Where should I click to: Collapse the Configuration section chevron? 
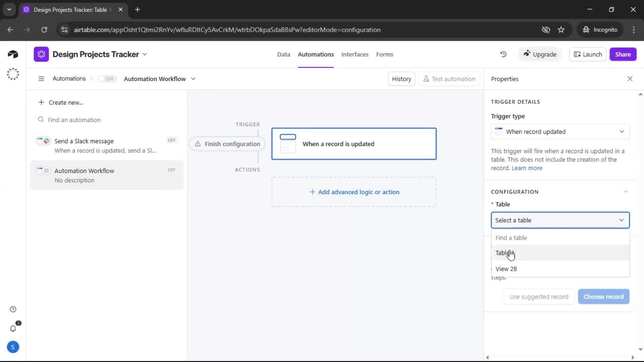tap(626, 191)
